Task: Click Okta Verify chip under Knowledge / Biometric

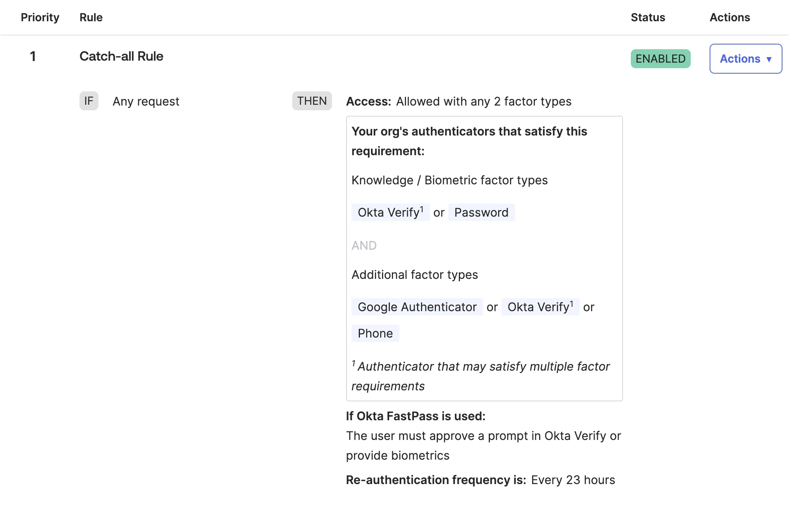Action: 390,212
